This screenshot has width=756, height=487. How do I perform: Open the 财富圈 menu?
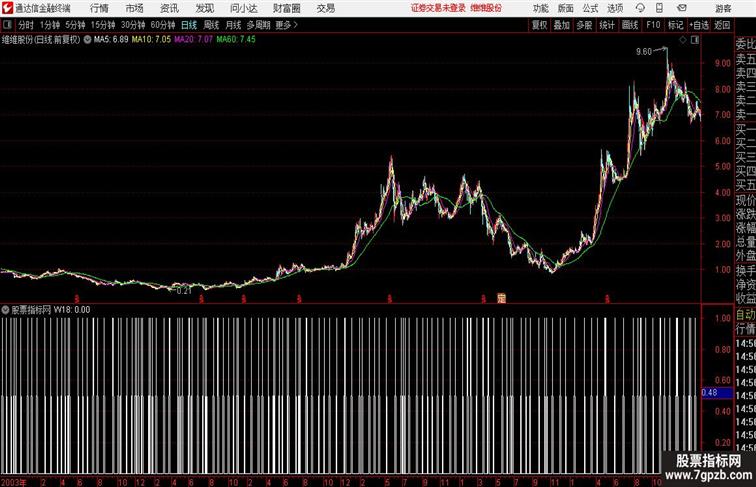[286, 8]
